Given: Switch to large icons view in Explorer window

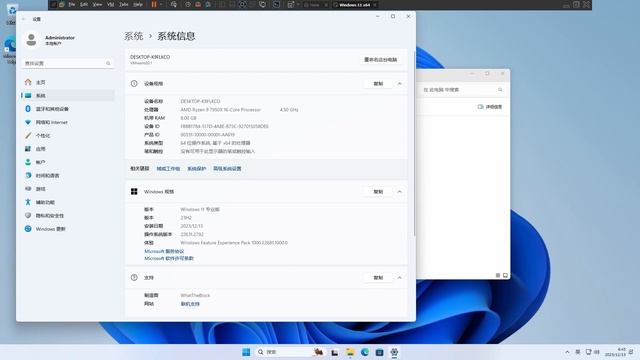Looking at the screenshot, I should (x=505, y=276).
